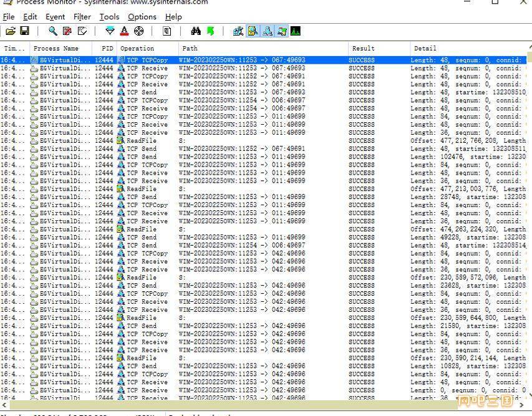Toggle Show Registry Activity icon
This screenshot has width=532, height=416.
(x=238, y=31)
